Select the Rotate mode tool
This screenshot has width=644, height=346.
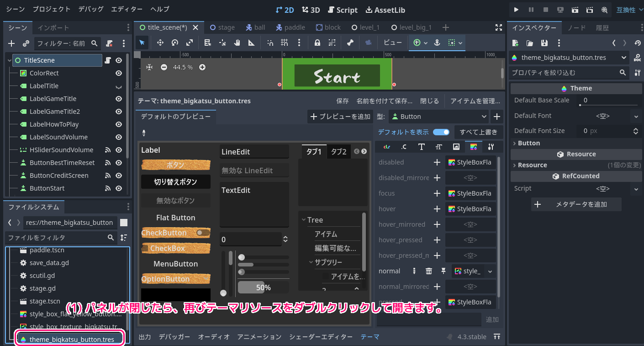[175, 43]
